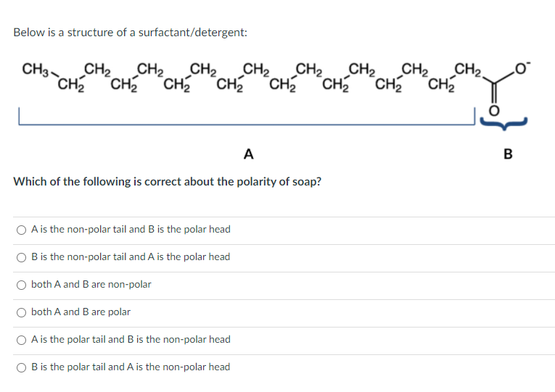This screenshot has height=392, width=555.
Task: Click the negatively charged O⁻ atom
Action: point(523,68)
